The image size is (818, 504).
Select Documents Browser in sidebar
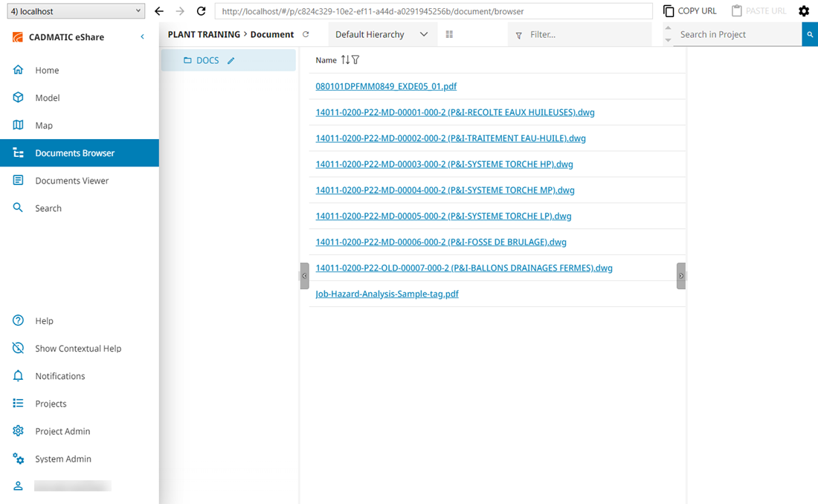click(x=80, y=153)
